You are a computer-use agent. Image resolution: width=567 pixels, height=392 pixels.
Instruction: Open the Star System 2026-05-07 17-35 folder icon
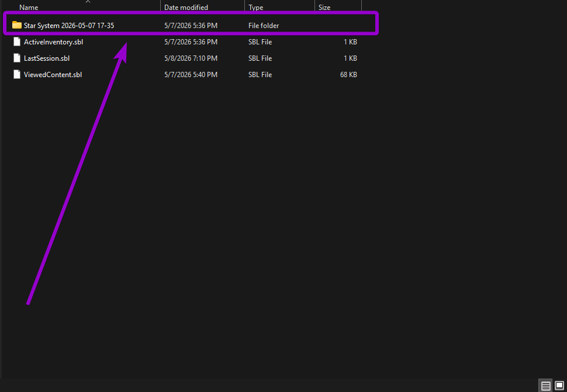point(16,25)
